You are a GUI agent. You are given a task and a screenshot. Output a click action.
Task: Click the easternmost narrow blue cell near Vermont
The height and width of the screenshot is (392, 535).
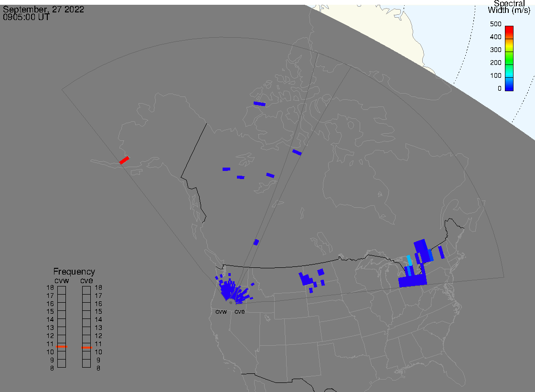coord(441,252)
